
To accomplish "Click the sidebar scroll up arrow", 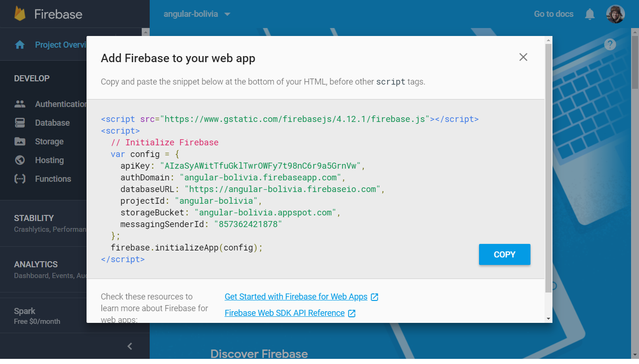I will pyautogui.click(x=145, y=32).
